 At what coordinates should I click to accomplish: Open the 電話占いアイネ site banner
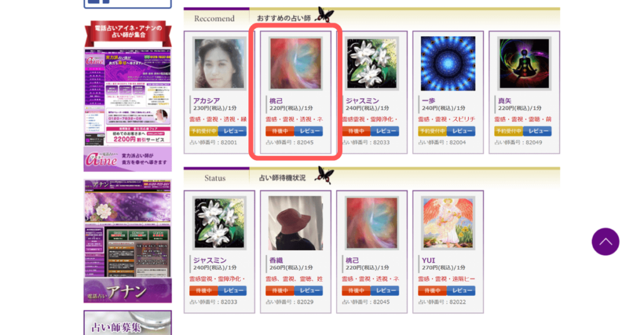click(x=128, y=96)
